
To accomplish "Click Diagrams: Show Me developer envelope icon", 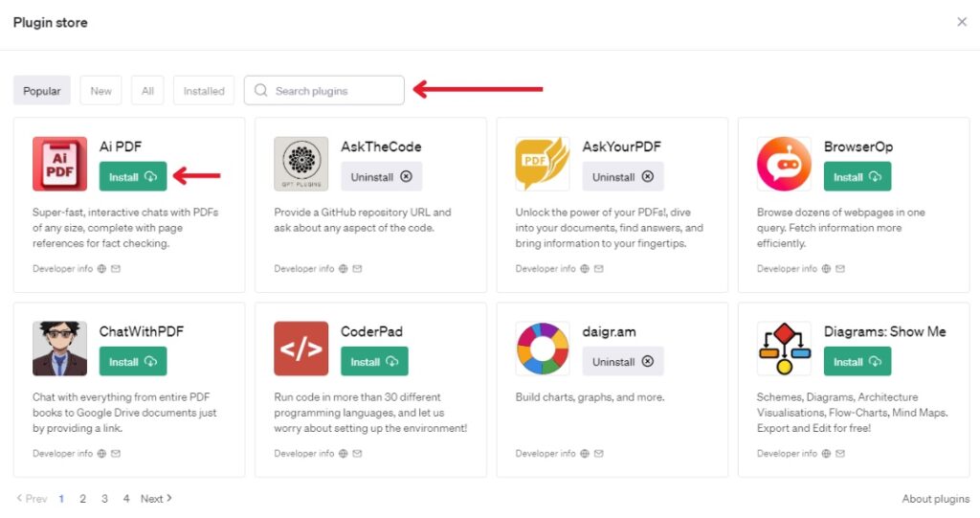I will (840, 454).
